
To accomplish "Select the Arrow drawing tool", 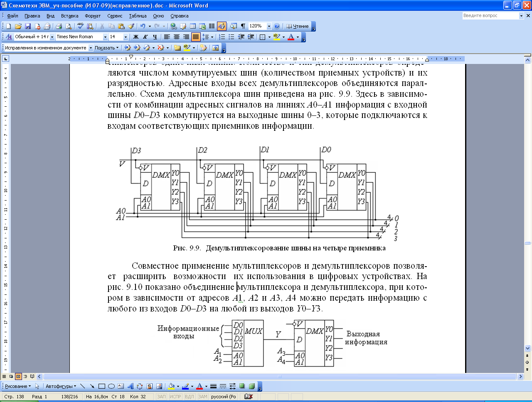I will point(92,386).
